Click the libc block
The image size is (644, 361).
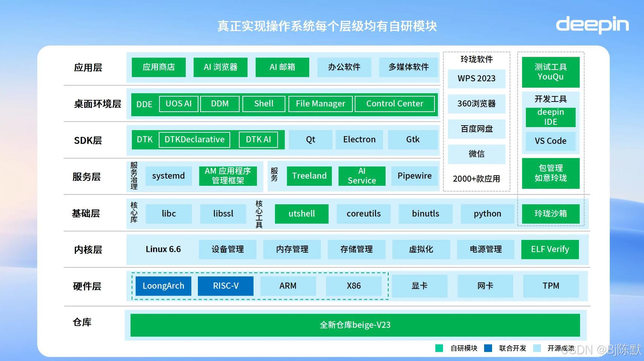tap(169, 214)
